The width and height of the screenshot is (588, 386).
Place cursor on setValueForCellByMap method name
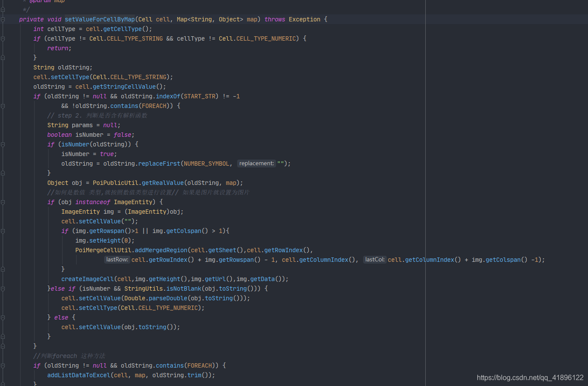tap(100, 19)
